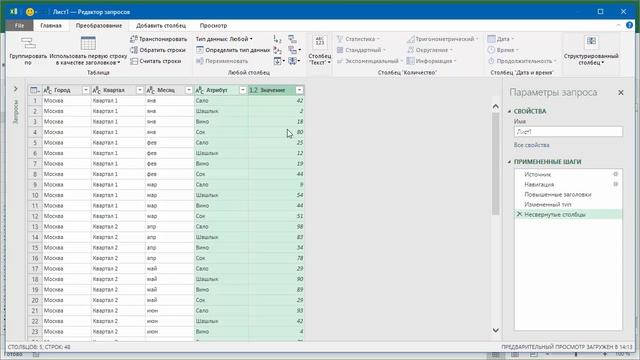
Task: Open Атрибут column filter dropdown
Action: coord(242,90)
